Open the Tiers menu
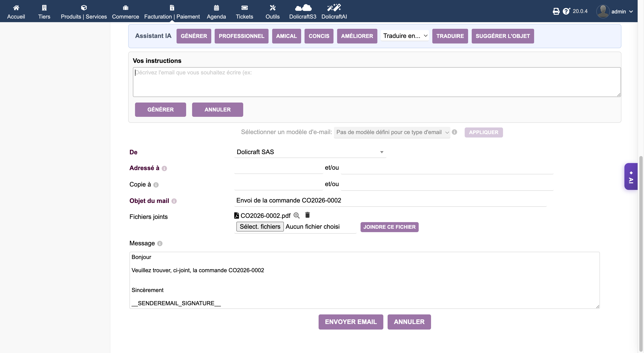 click(x=44, y=12)
